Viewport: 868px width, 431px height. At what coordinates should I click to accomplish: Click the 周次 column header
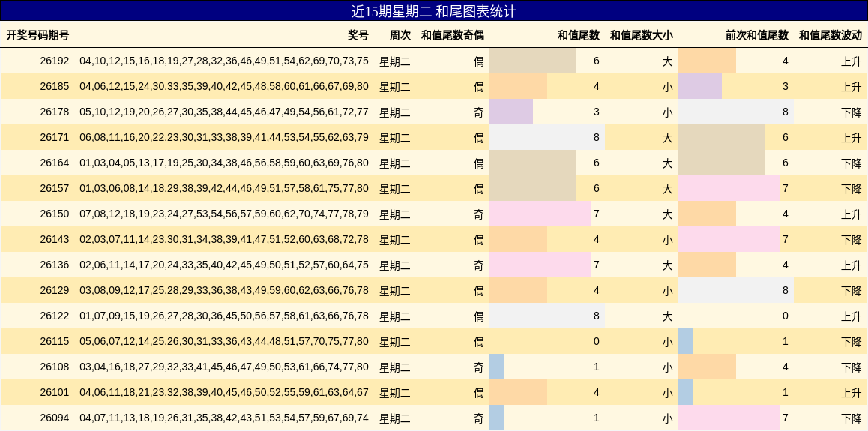click(400, 35)
